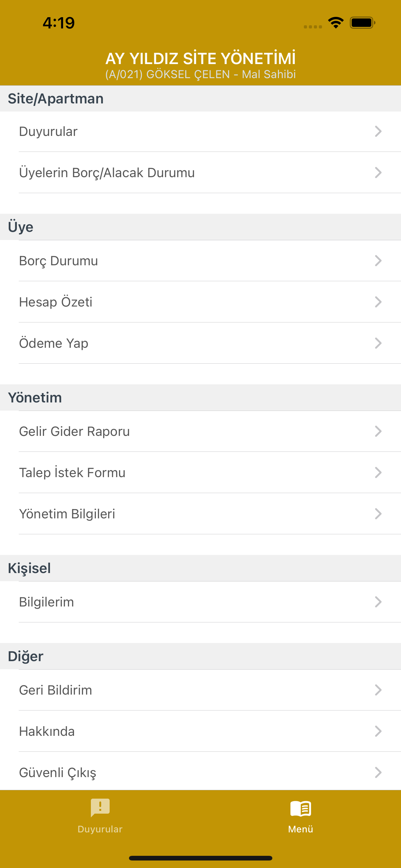Open Yönetim Bilgileri entry

200,514
